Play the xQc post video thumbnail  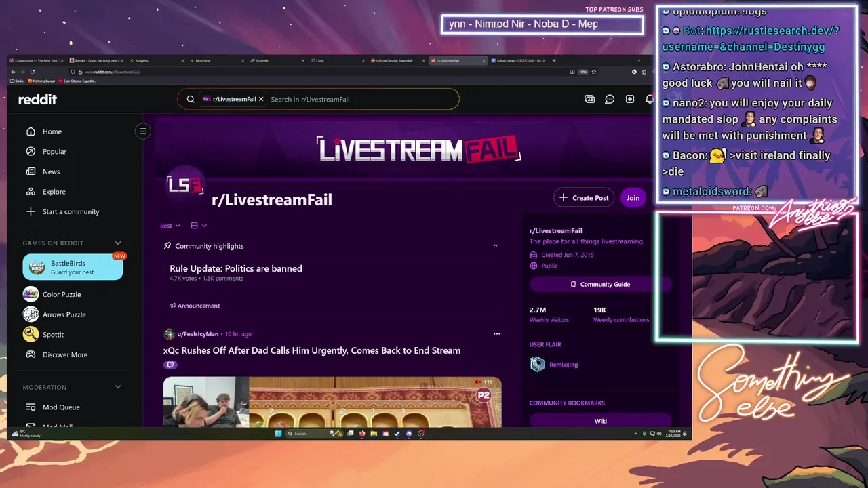click(x=332, y=402)
